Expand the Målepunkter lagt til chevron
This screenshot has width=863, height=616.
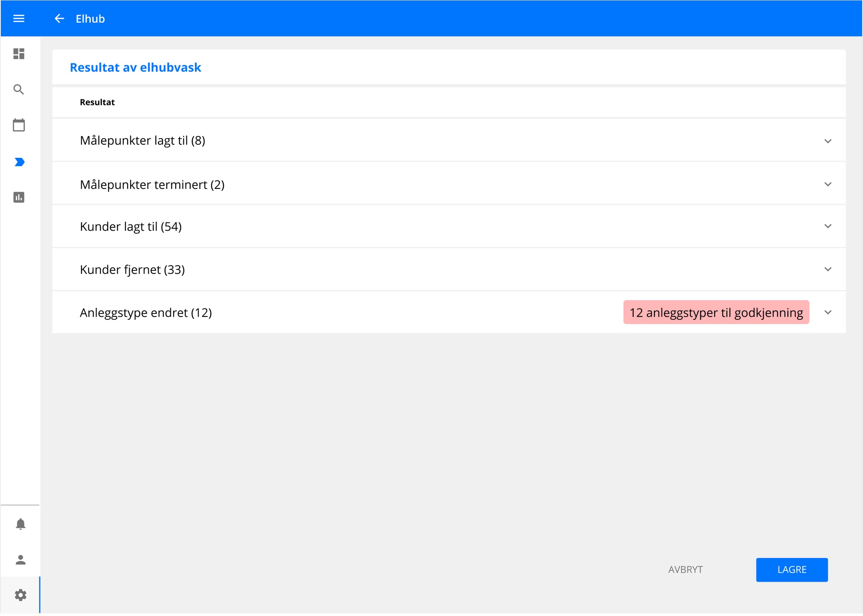point(828,141)
